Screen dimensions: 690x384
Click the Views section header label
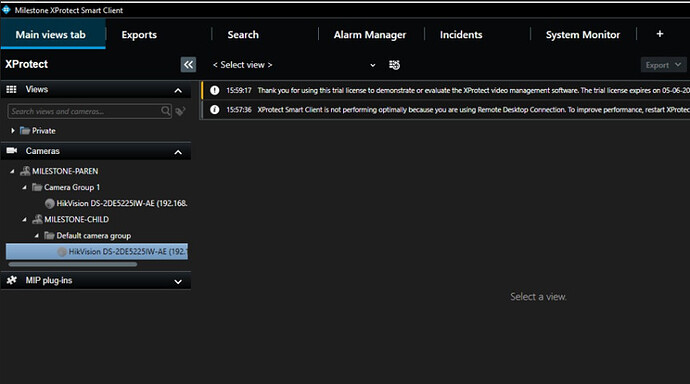(37, 89)
